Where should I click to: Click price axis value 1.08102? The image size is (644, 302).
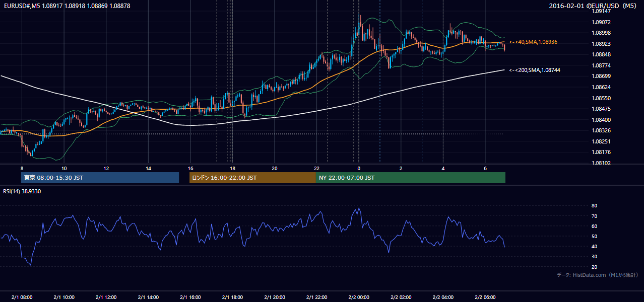pyautogui.click(x=602, y=163)
